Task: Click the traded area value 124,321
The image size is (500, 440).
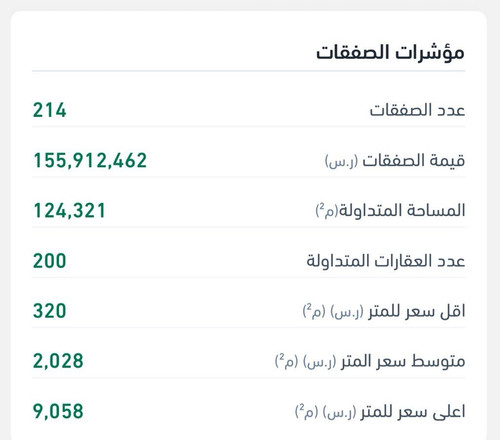Action: pyautogui.click(x=69, y=211)
